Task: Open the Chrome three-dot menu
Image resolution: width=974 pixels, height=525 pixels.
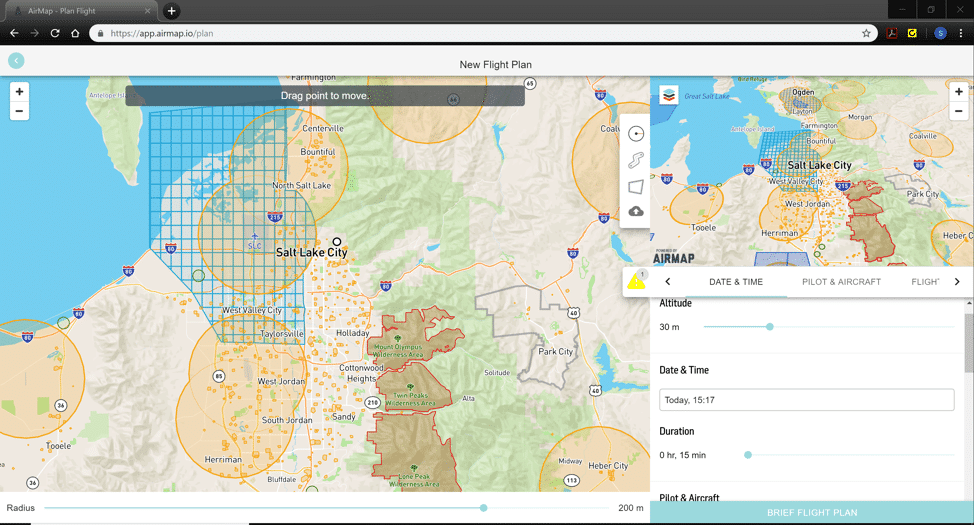Action: tap(961, 33)
